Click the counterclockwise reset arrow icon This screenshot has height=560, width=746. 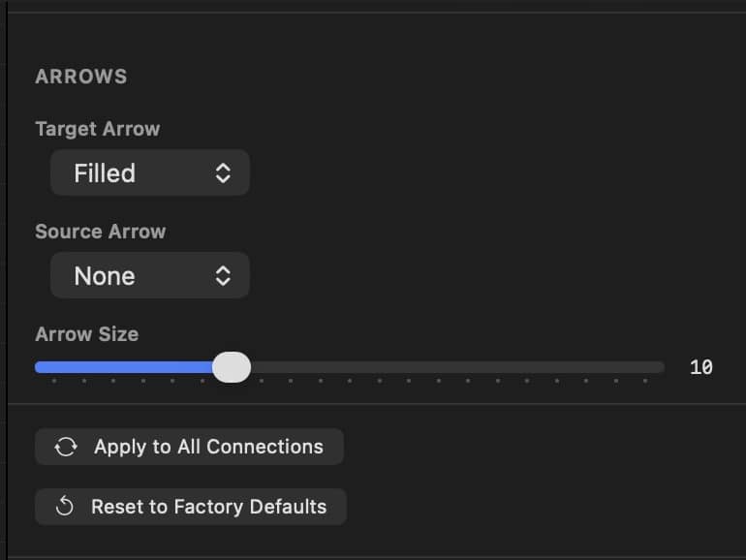click(65, 507)
